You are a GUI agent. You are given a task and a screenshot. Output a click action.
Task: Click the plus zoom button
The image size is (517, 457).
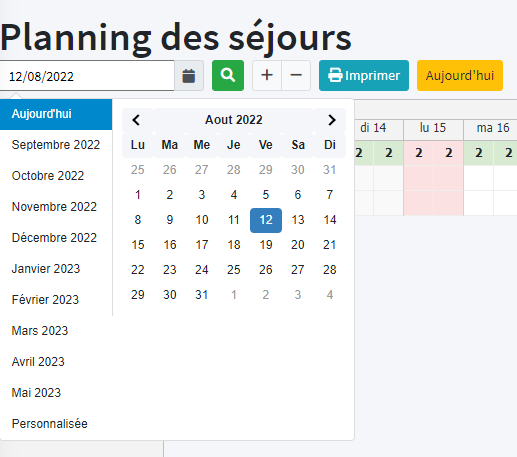click(x=267, y=75)
